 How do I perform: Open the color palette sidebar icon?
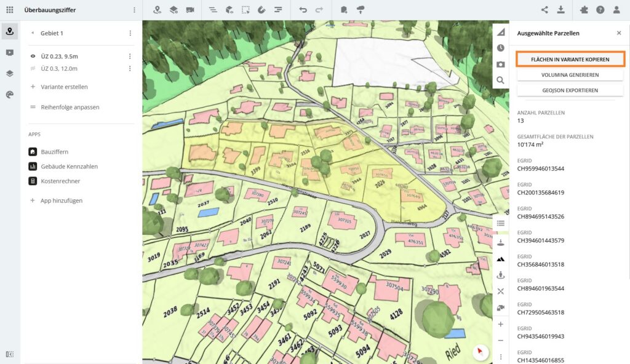(9, 94)
